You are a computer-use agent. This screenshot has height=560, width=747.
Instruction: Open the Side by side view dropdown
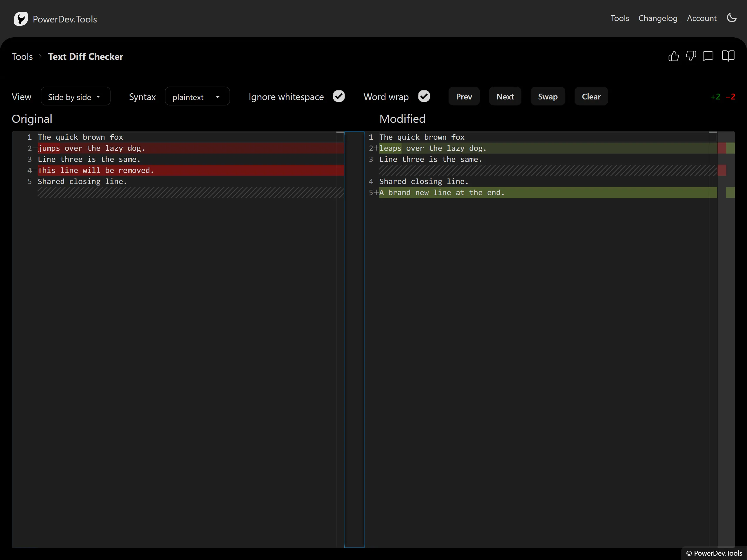pyautogui.click(x=76, y=97)
